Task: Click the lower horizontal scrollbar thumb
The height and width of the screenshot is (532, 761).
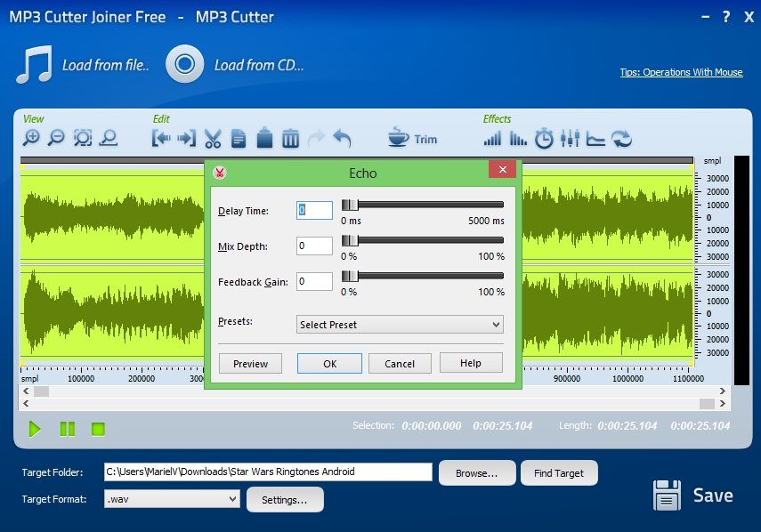Action: click(x=707, y=404)
